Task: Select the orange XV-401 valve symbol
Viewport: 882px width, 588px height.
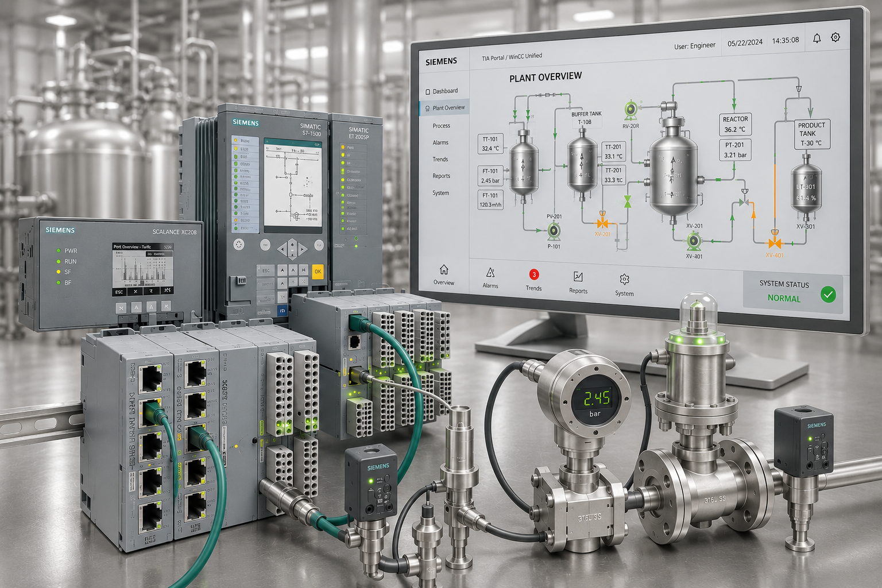Action: tap(775, 241)
